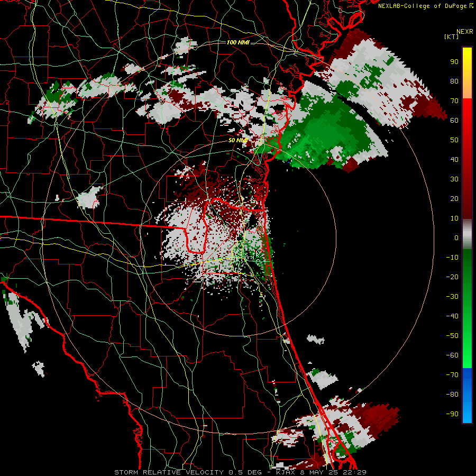Click the blue bottom segment of color bar
This screenshot has width=476, height=476.
tap(467, 395)
